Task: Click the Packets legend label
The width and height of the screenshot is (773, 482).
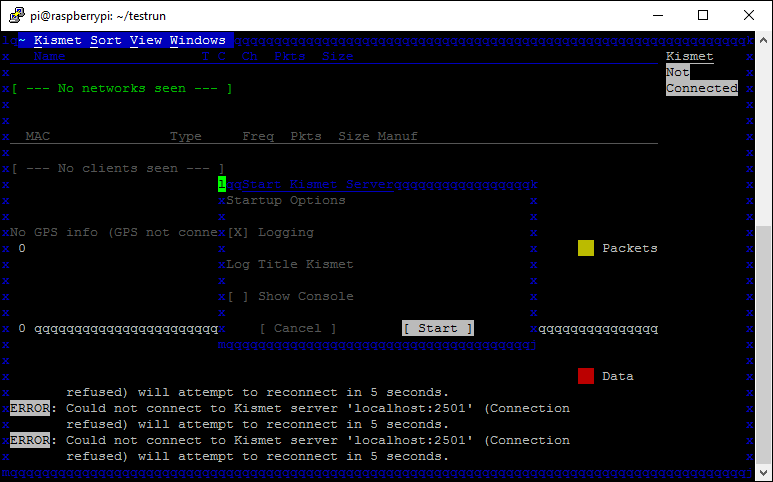Action: coord(630,248)
